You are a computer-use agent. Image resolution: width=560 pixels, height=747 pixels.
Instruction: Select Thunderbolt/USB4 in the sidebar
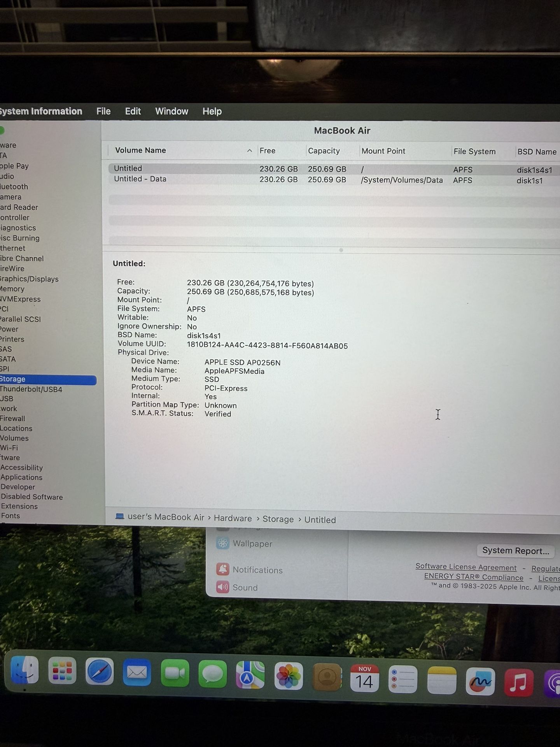(x=31, y=389)
